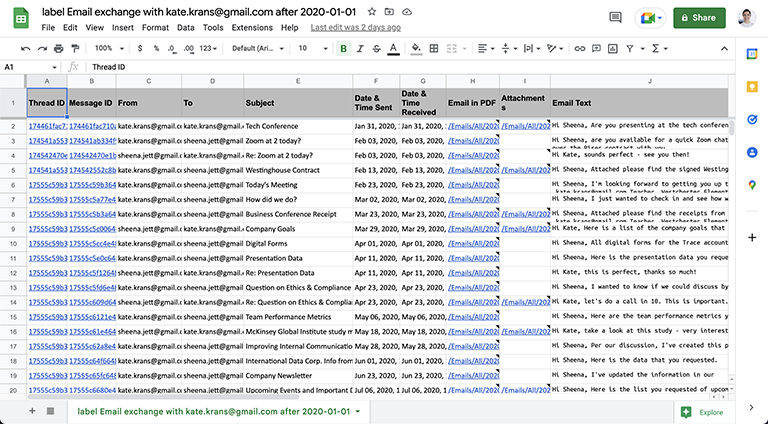Open the sheet tab dropdown arrow
Screen dimensions: 768x424
[x=358, y=412]
